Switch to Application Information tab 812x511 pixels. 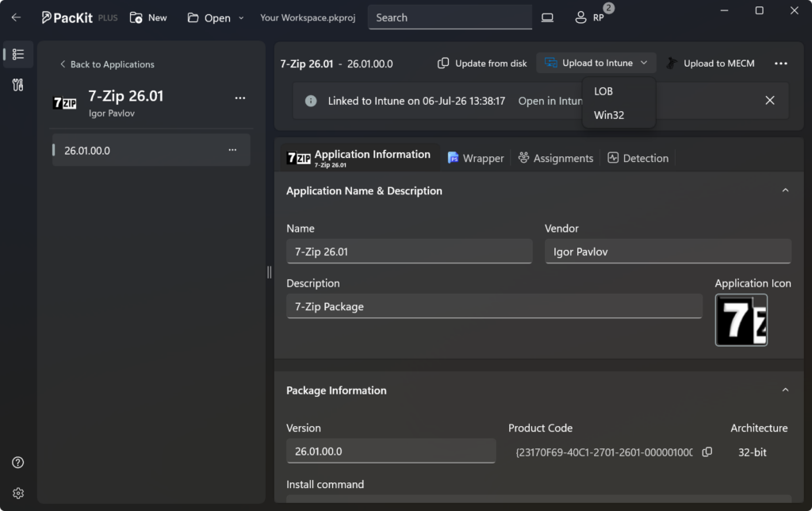[359, 158]
